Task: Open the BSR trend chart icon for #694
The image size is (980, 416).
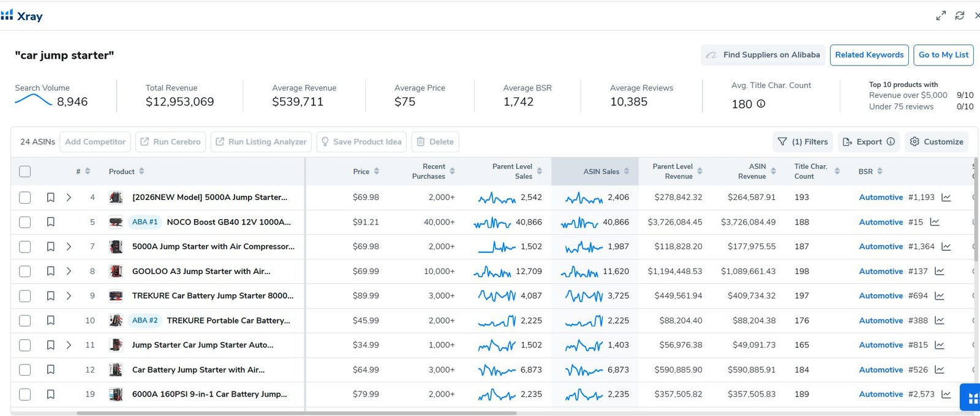Action: pyautogui.click(x=940, y=296)
